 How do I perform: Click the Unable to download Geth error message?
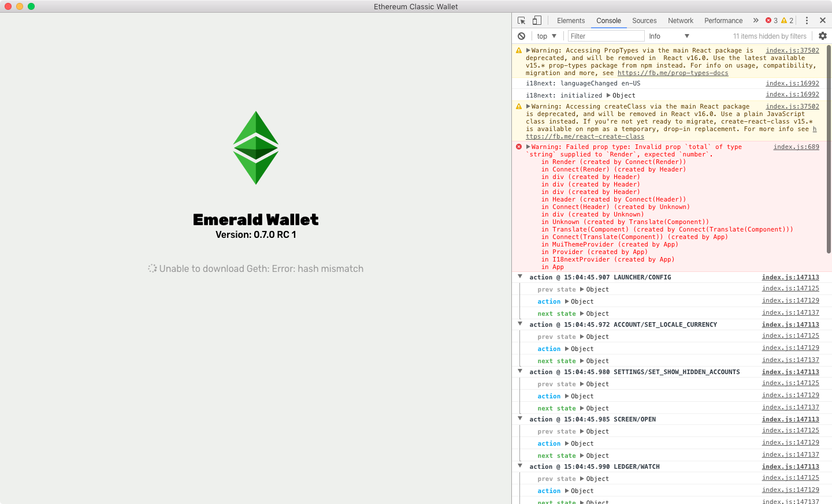click(261, 268)
